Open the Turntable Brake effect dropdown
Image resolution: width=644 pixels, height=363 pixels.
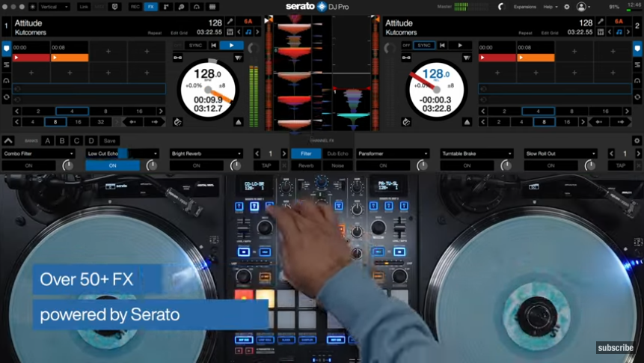point(477,153)
